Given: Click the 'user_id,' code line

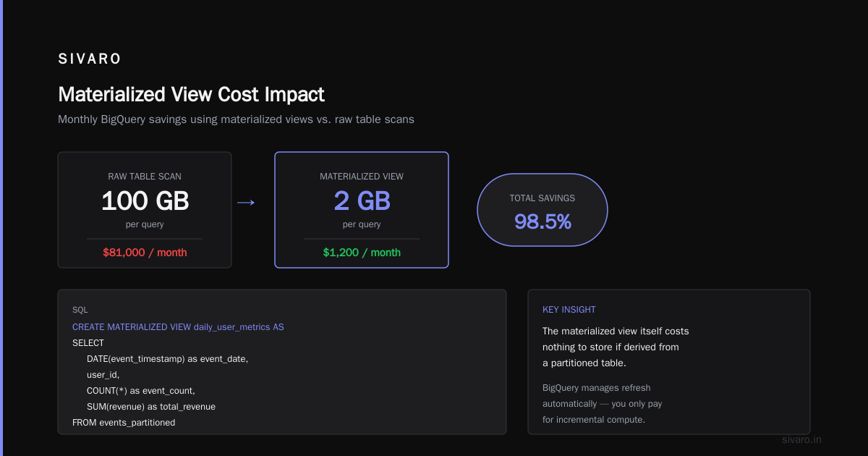Looking at the screenshot, I should 103,375.
